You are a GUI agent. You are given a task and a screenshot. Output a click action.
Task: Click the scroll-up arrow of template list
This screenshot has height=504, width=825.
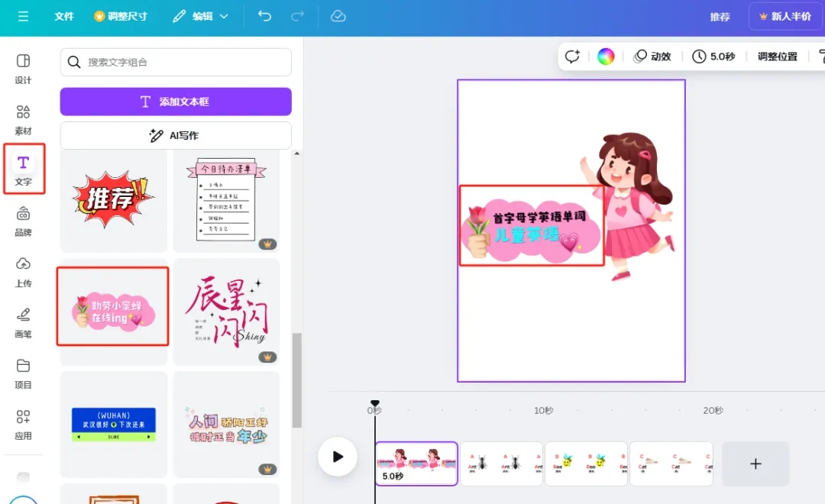point(296,153)
